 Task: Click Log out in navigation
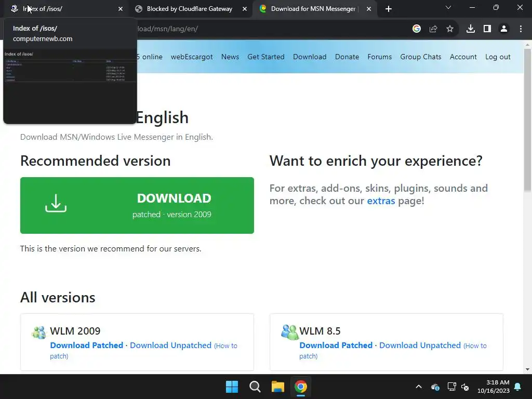pos(498,57)
